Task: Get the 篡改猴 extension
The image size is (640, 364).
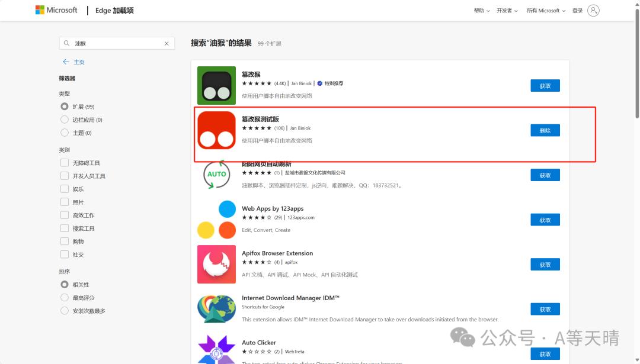Action: [x=545, y=86]
